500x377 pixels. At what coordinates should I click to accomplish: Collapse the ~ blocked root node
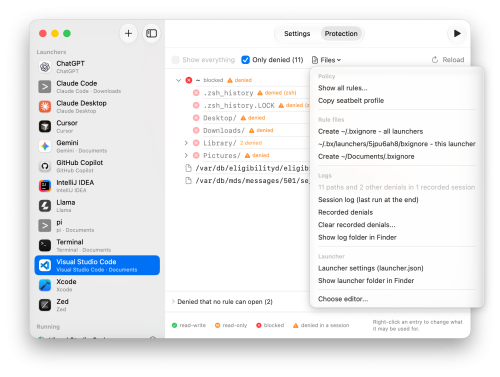tap(178, 80)
